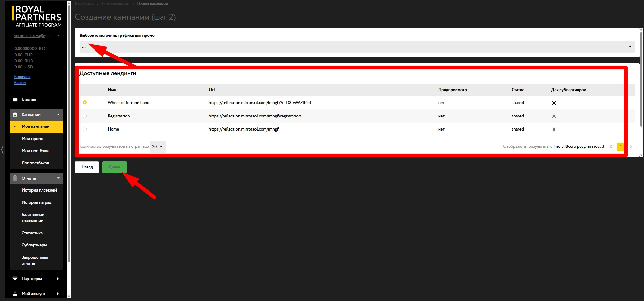644x301 pixels.
Task: Click the Отчеты clipboard icon
Action: [x=15, y=178]
